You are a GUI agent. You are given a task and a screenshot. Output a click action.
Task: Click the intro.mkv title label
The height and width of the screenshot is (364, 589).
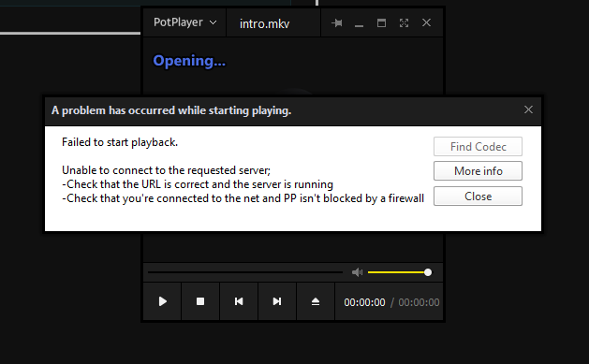click(x=264, y=24)
